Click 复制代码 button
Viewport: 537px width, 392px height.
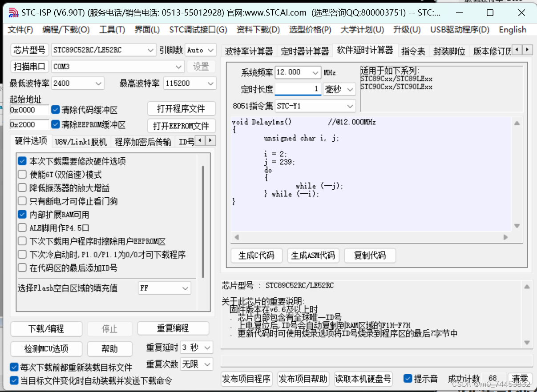(x=370, y=256)
